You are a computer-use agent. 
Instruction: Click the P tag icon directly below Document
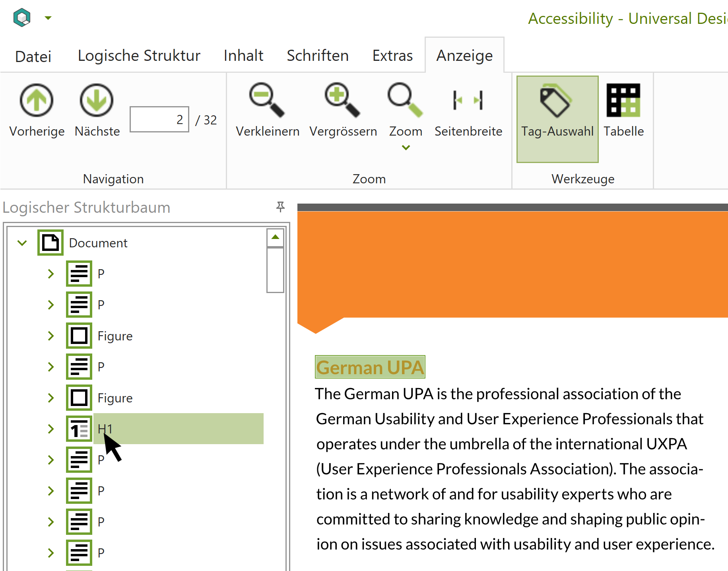(79, 274)
